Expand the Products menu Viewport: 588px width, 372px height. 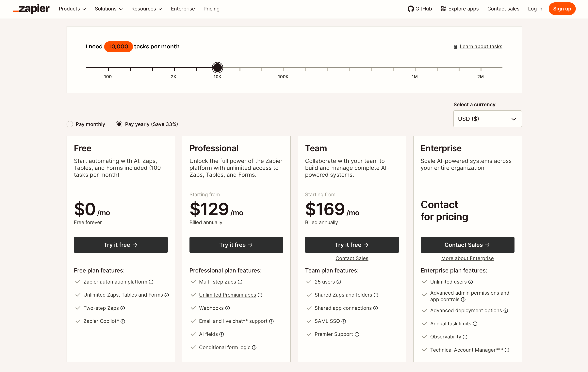tap(73, 9)
